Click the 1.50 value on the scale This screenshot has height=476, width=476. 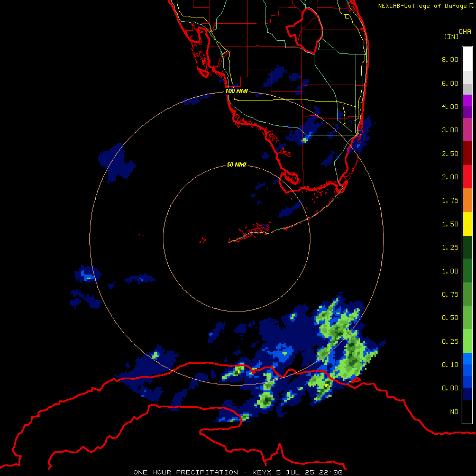pos(450,224)
